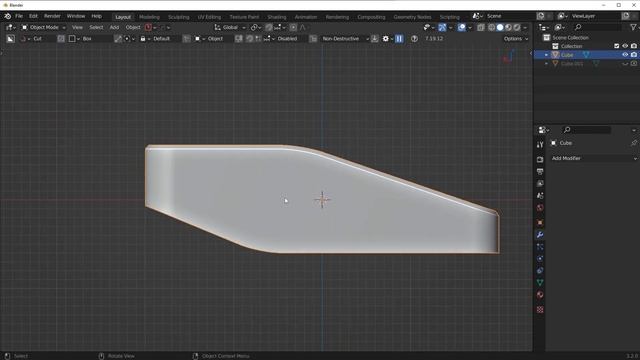640x360 pixels.
Task: Toggle the BoxCutter pause button
Action: [x=399, y=39]
